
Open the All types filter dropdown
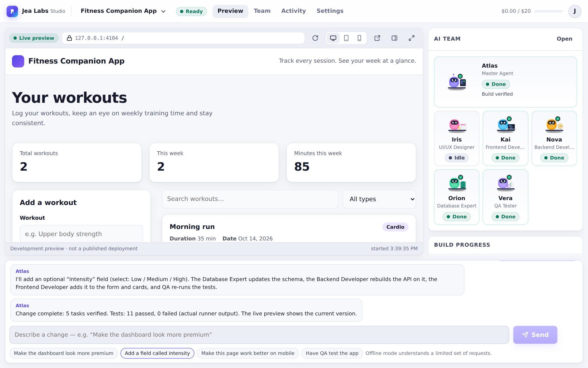(379, 199)
